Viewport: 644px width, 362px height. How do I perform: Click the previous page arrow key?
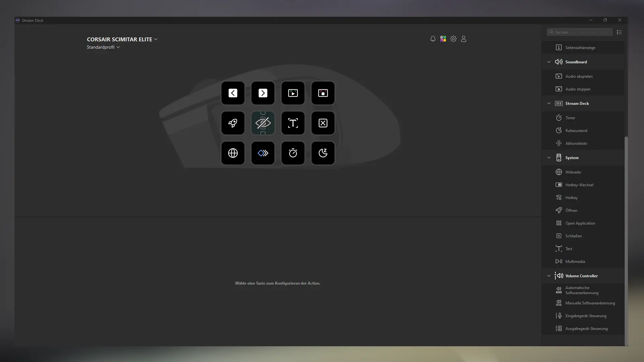(233, 93)
